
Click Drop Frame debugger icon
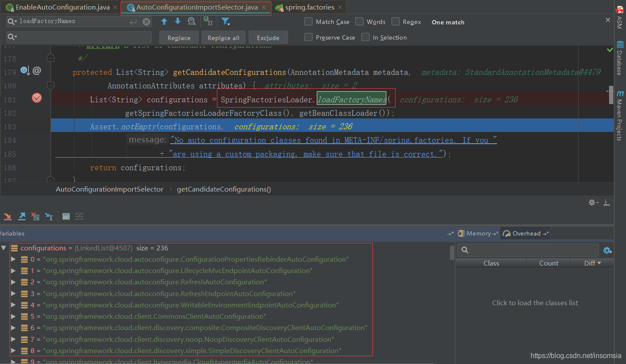(36, 216)
